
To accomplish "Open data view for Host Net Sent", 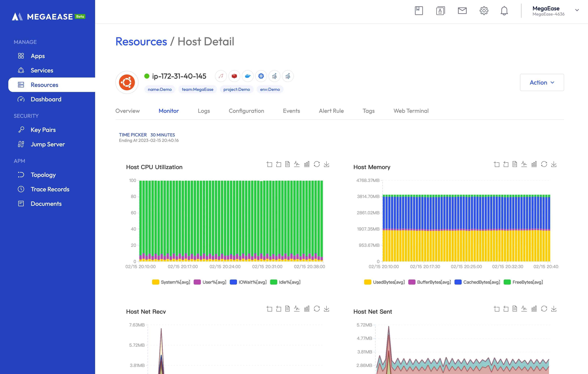I will pyautogui.click(x=515, y=309).
